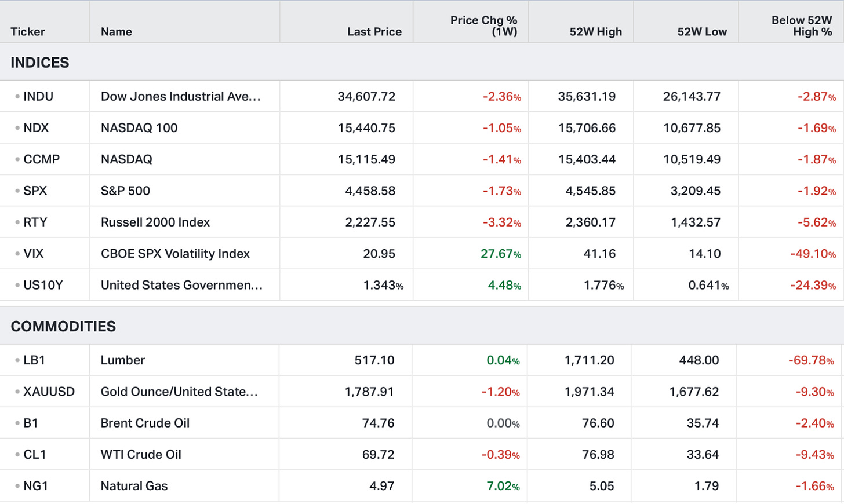Select the S&P 500 name cell
The image size is (844, 504).
pyautogui.click(x=125, y=191)
